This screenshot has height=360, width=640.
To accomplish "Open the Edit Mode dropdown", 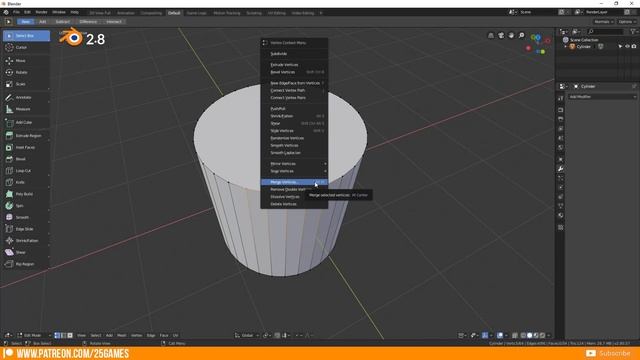I will pos(34,336).
